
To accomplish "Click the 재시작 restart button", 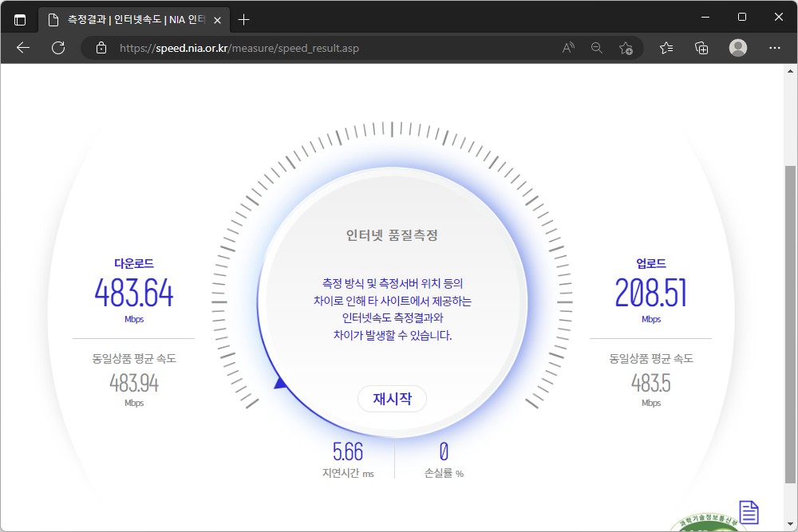I will (392, 399).
